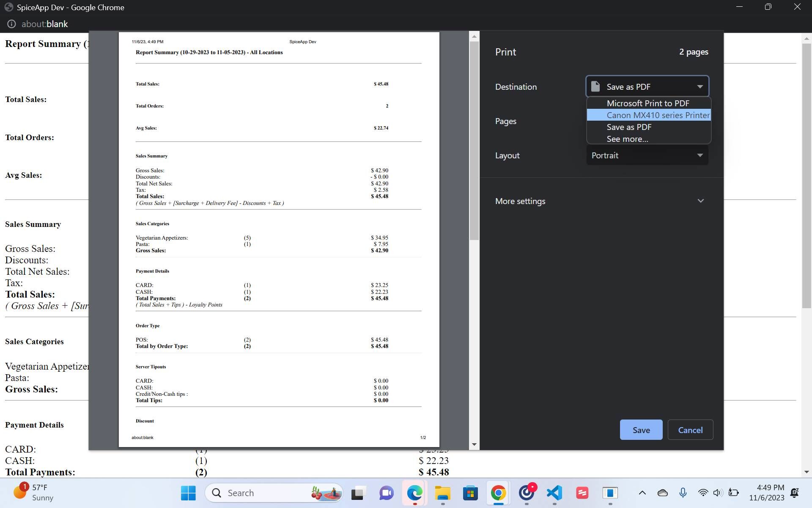The height and width of the screenshot is (508, 812).
Task: Click the taskbar Search box
Action: tap(271, 493)
